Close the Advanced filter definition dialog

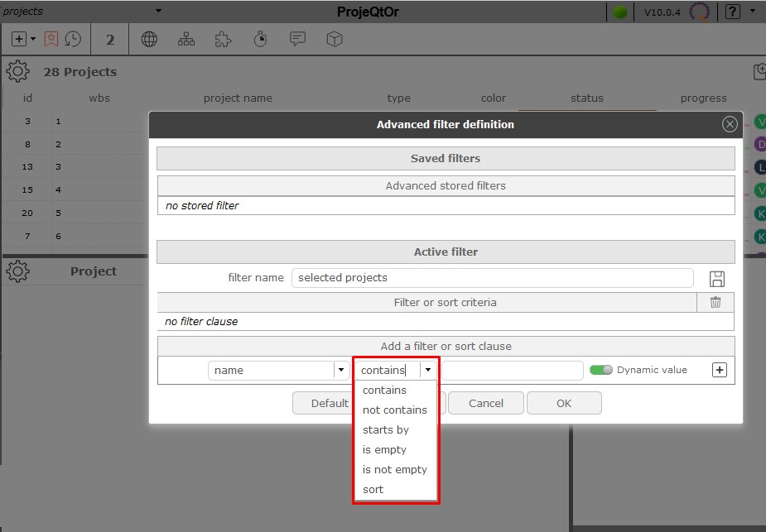point(730,124)
